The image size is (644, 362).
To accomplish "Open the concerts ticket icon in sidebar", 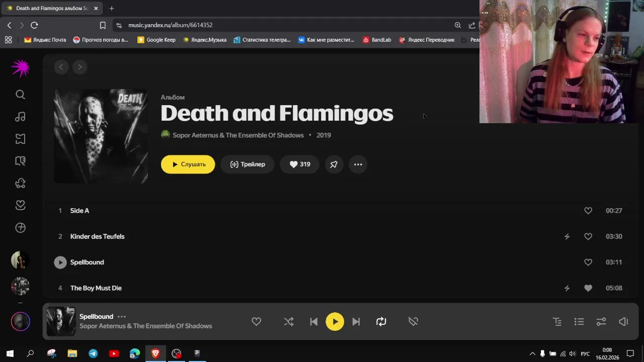I will tap(20, 139).
